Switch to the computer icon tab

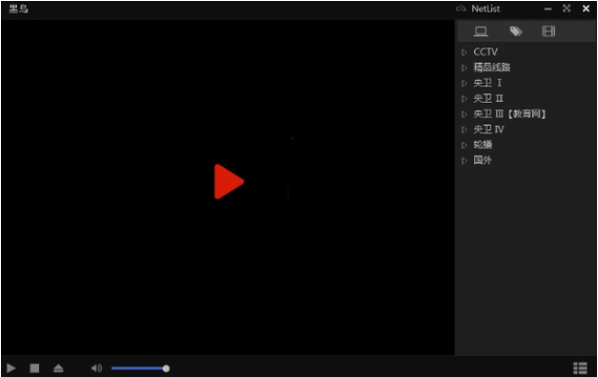coord(481,31)
